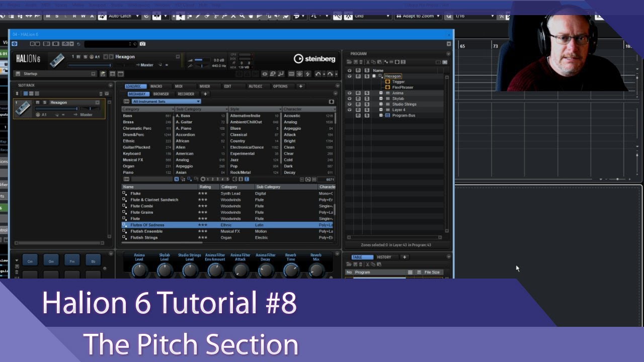Click the save preset icon next to Startup
Viewport: 644px width, 362px height.
[103, 74]
